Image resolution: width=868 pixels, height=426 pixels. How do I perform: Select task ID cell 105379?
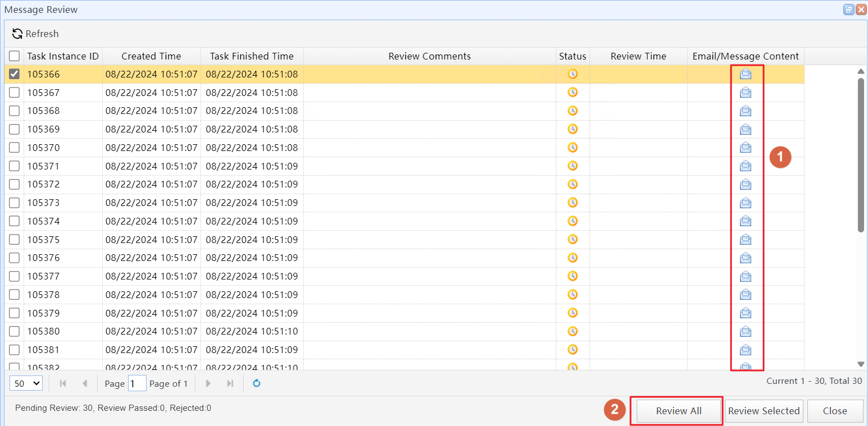click(63, 313)
